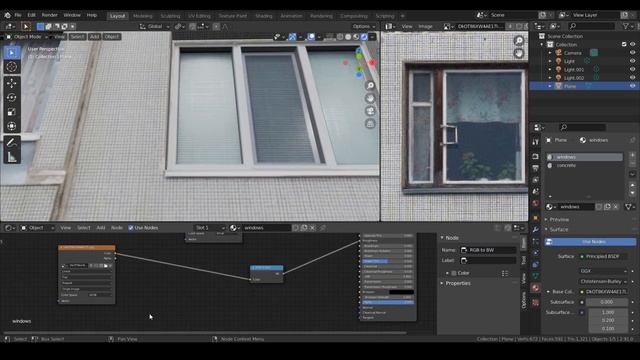Select the Annotate tool
This screenshot has width=640, height=360.
(x=11, y=142)
